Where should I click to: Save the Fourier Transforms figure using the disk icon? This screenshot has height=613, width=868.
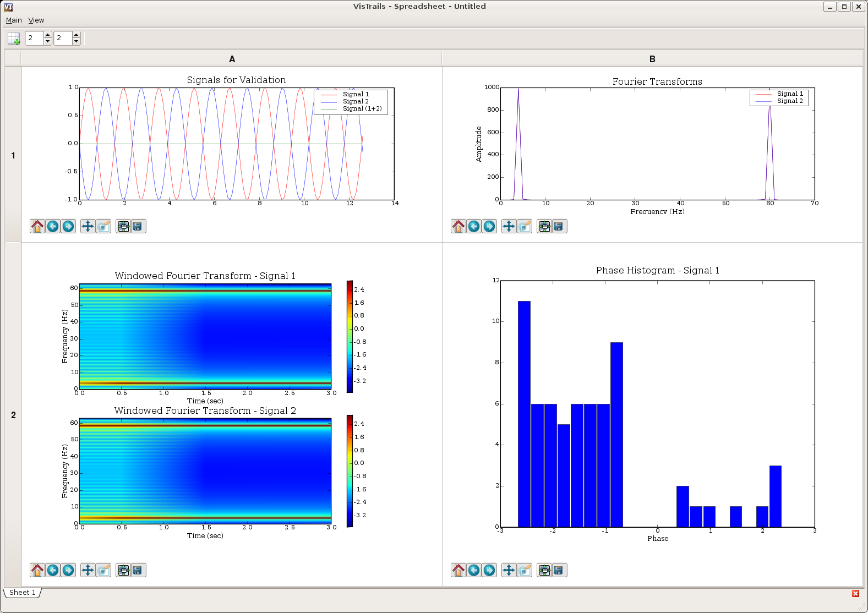[x=559, y=226]
